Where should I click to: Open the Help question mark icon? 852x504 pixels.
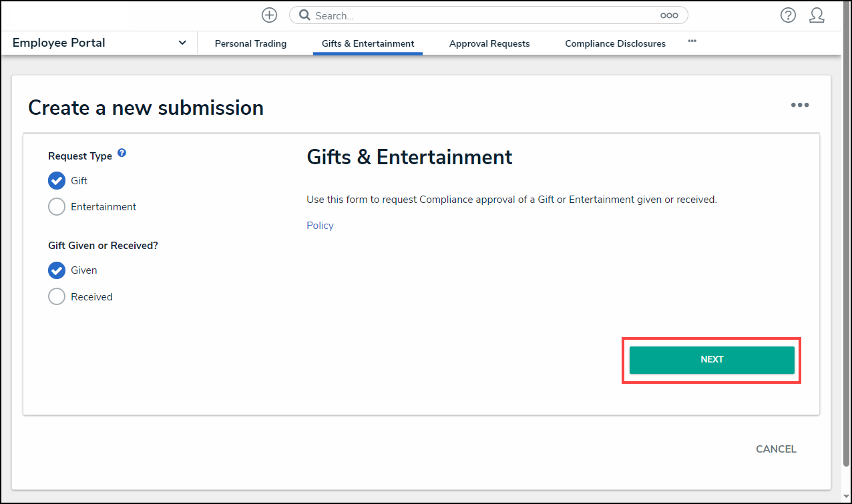click(788, 15)
